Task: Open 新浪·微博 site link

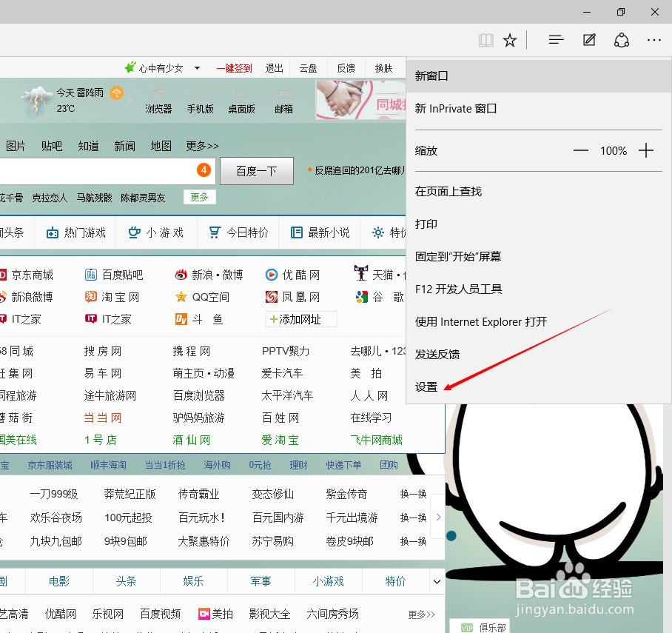Action: click(209, 275)
